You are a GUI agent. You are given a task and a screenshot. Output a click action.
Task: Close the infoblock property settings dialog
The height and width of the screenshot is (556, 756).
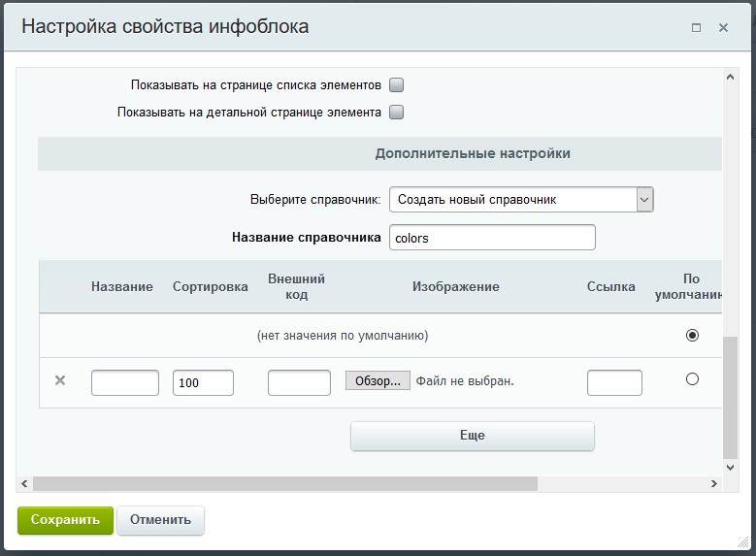(723, 27)
